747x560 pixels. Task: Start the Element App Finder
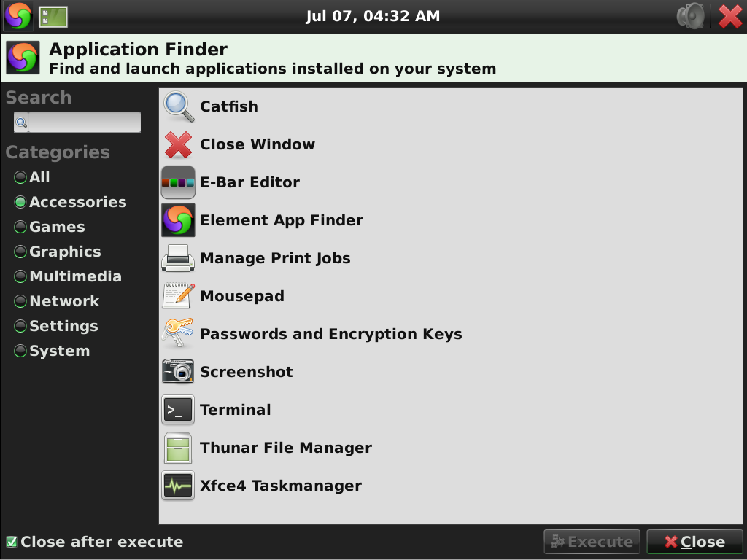click(282, 220)
